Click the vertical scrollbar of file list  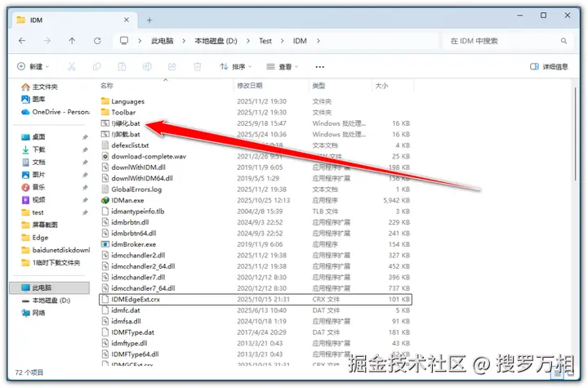click(x=575, y=134)
